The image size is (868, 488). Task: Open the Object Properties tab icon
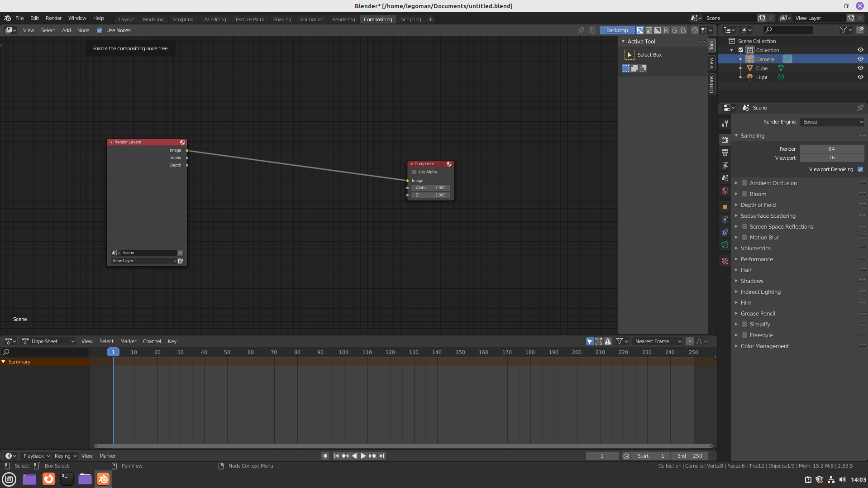pos(725,207)
